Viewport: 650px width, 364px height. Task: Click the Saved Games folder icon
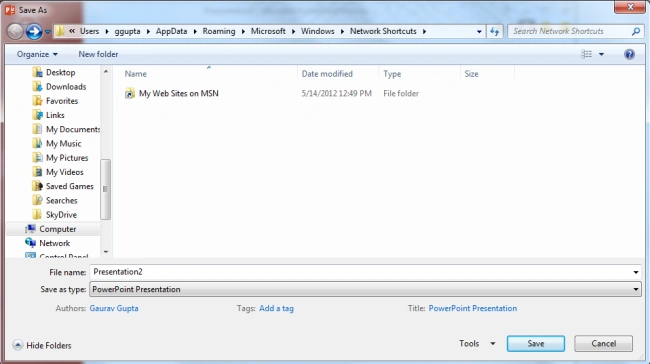click(37, 186)
